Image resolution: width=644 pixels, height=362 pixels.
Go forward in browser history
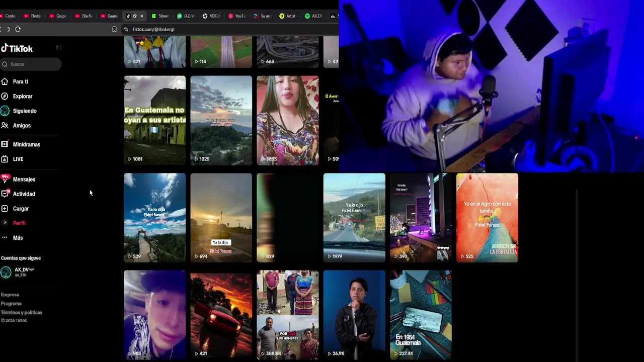click(8, 29)
